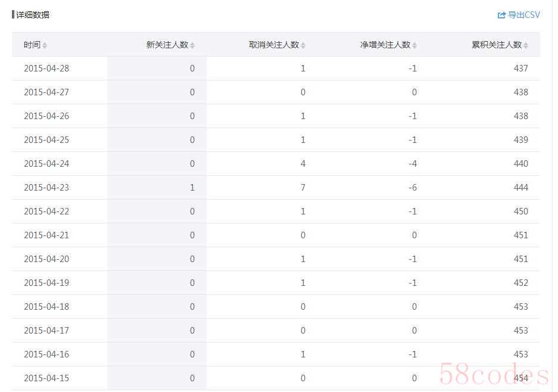Click unfollow count 7 in 2015-04-23 row
Screen dimensions: 558x392
point(303,188)
